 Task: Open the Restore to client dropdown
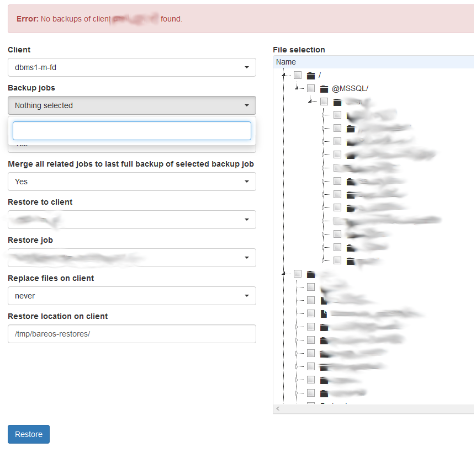click(131, 220)
